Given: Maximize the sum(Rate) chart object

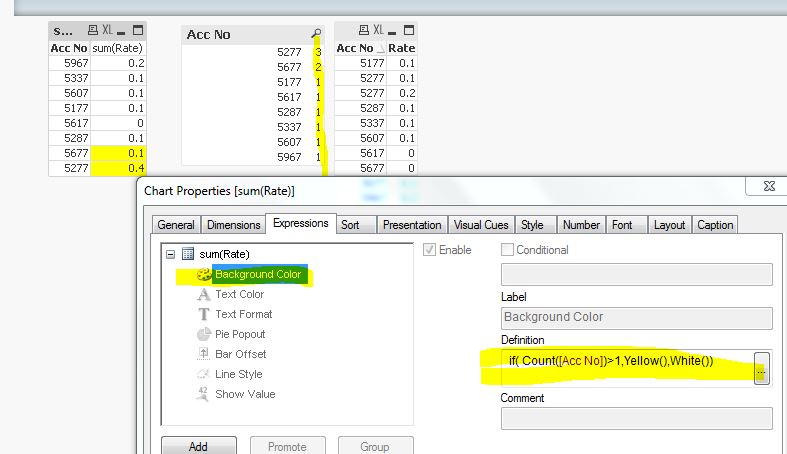Looking at the screenshot, I should pos(138,31).
